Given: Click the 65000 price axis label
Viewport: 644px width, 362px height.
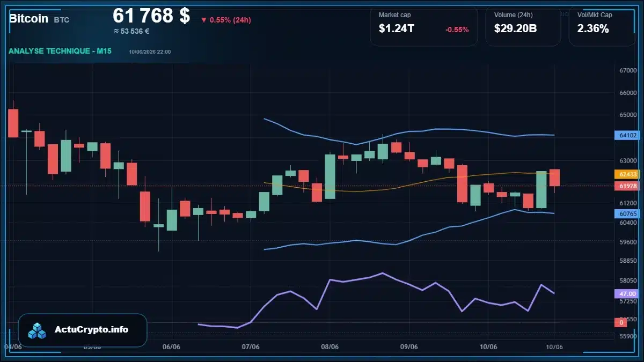Looking at the screenshot, I should tap(627, 115).
